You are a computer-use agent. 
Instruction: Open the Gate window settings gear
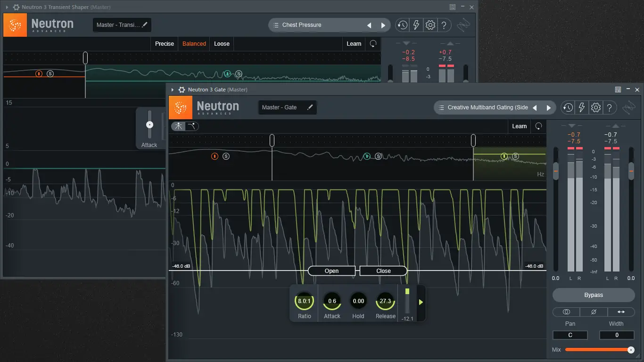[x=596, y=107]
